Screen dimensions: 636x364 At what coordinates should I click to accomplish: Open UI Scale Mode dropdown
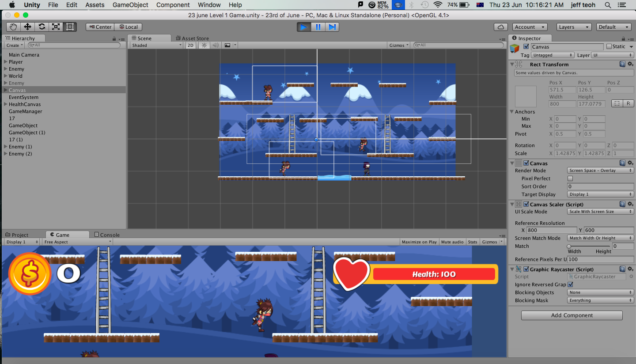600,212
